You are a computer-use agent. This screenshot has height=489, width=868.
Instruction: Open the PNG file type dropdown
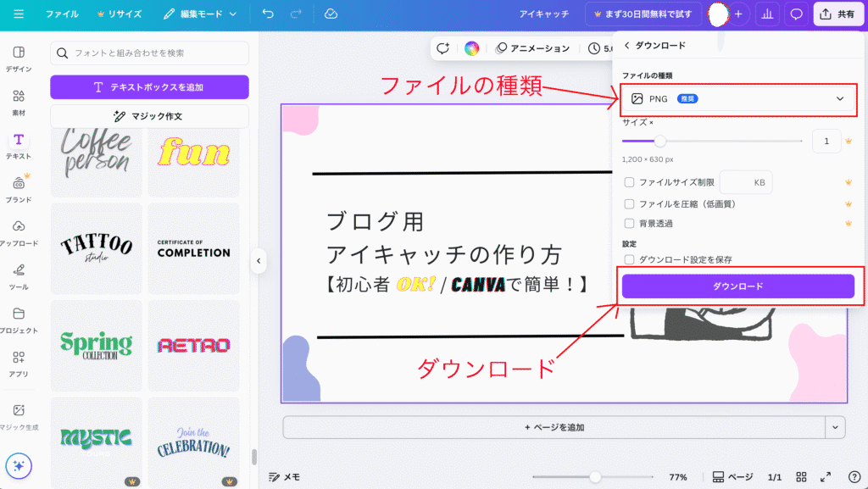click(x=738, y=99)
